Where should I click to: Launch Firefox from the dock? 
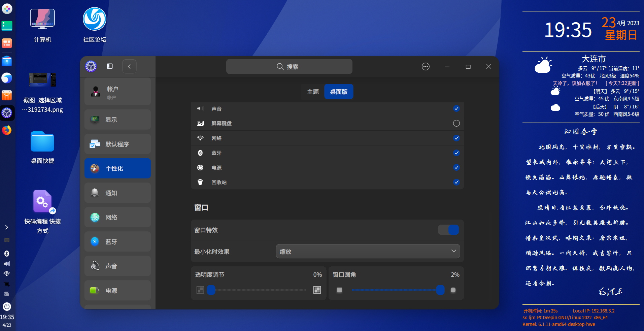click(7, 130)
